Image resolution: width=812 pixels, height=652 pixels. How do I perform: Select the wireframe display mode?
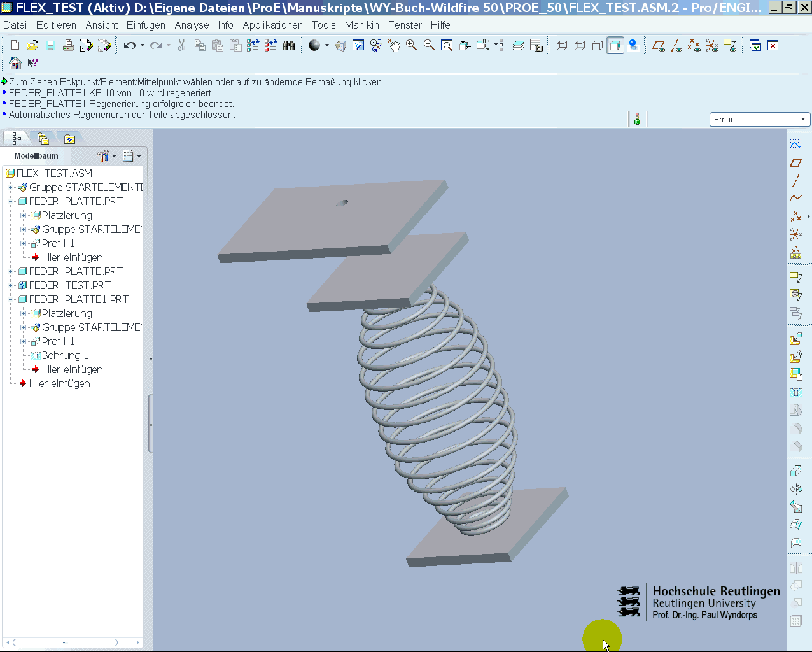point(562,46)
